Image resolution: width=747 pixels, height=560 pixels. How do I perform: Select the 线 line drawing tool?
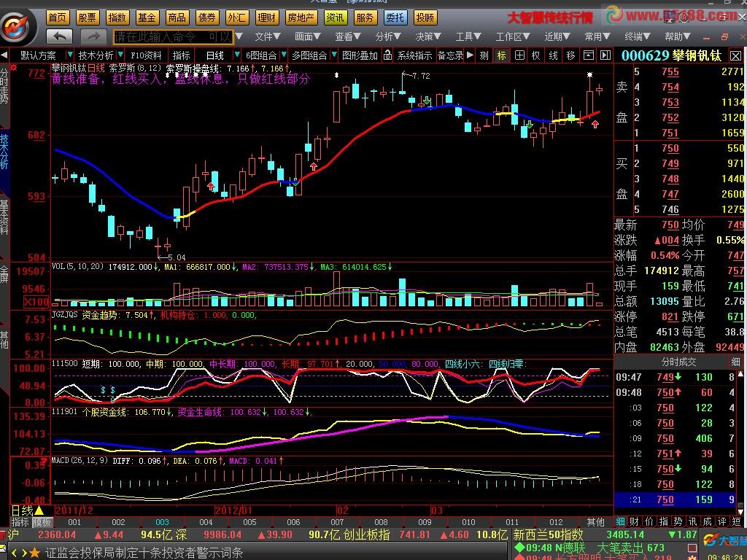point(553,55)
